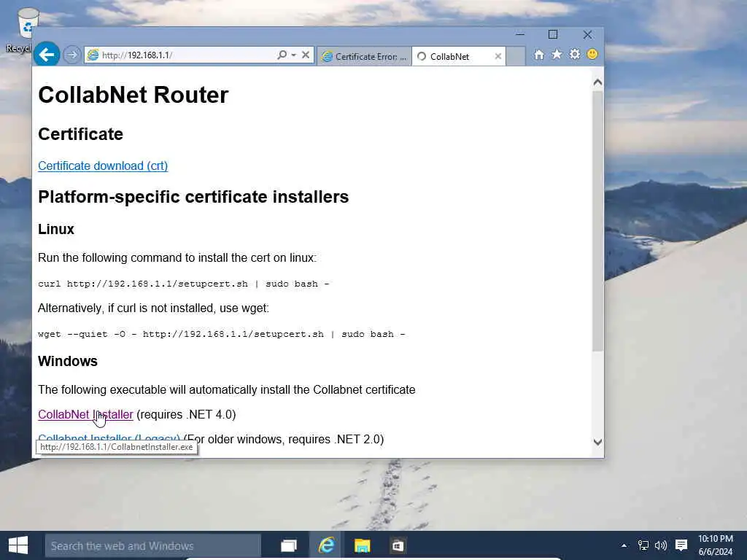This screenshot has height=560, width=747.
Task: Click the curl setupcert.sh command text
Action: (x=183, y=284)
